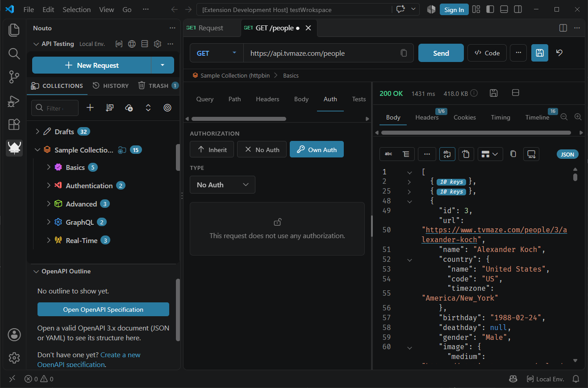Open the Selection menu
The image size is (588, 388).
(x=76, y=9)
